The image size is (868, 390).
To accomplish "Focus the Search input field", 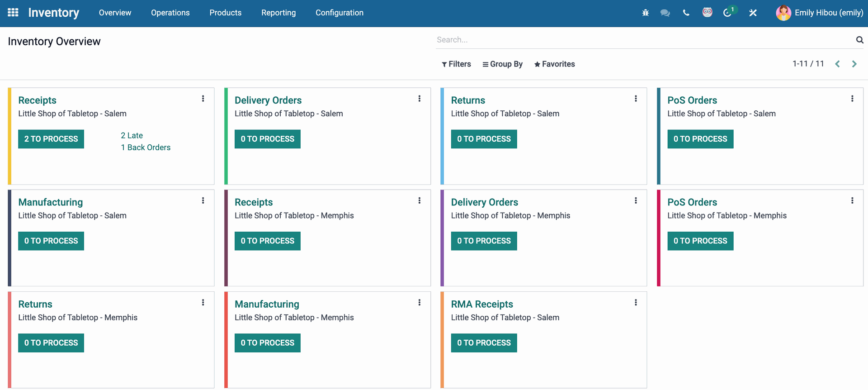I will (644, 40).
